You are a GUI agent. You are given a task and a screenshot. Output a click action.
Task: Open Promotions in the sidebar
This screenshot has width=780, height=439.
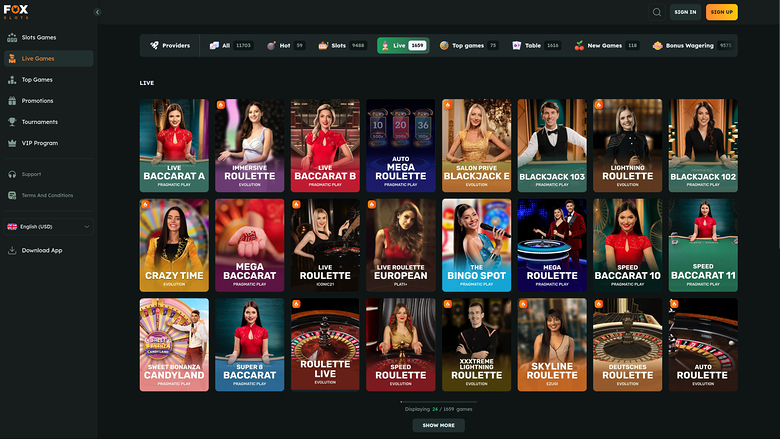tap(48, 100)
